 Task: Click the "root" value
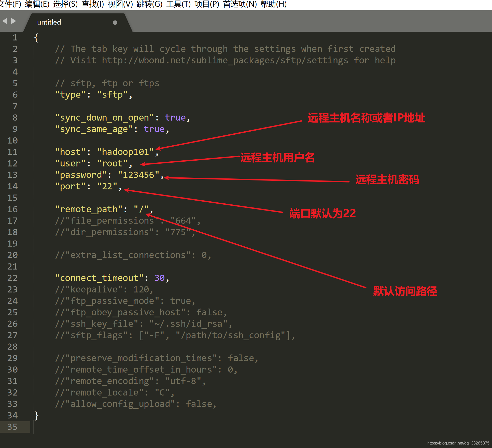(x=112, y=163)
